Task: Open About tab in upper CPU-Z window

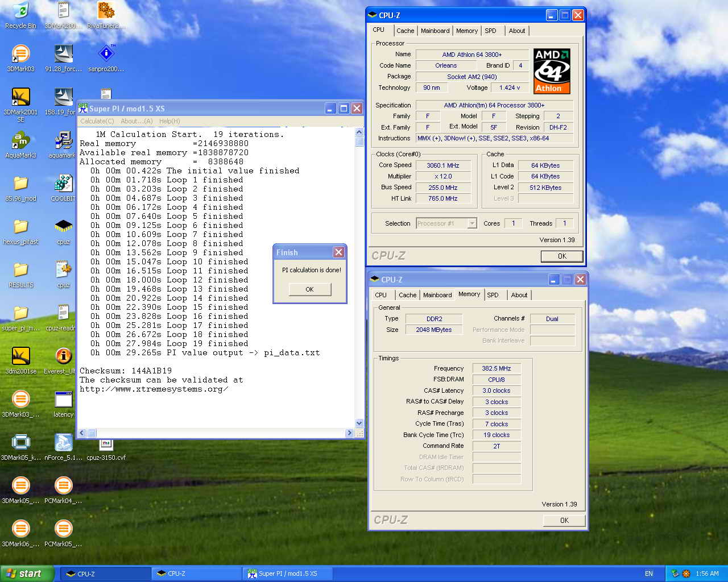Action: (x=517, y=31)
